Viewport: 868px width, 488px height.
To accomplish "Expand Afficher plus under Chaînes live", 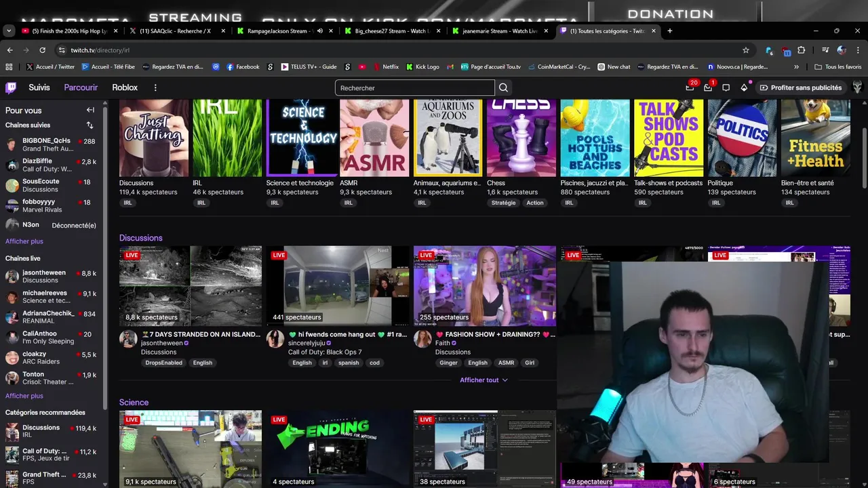I will click(24, 396).
